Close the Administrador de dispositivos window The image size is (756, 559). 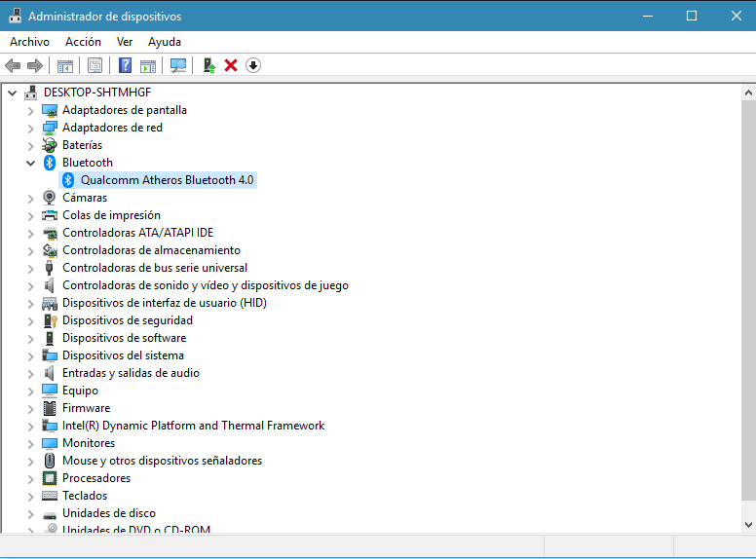click(736, 16)
